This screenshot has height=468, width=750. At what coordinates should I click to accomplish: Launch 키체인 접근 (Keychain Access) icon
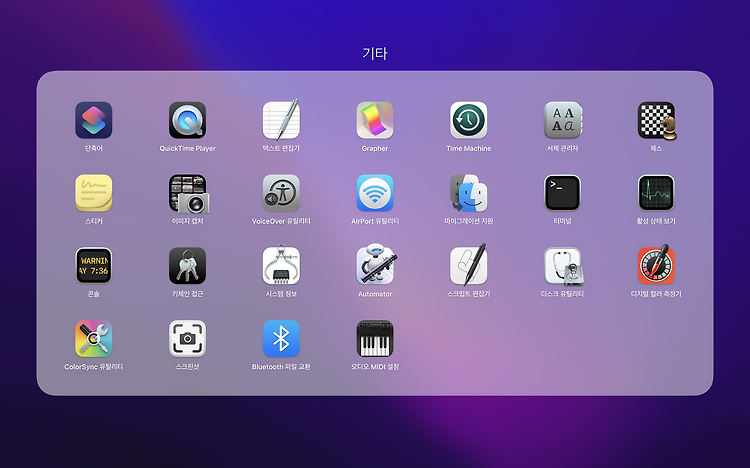188,266
